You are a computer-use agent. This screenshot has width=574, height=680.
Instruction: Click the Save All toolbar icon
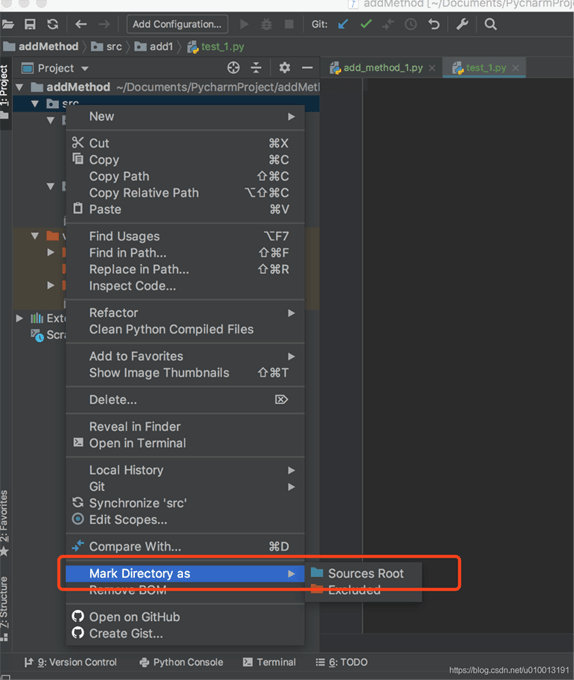pyautogui.click(x=29, y=24)
